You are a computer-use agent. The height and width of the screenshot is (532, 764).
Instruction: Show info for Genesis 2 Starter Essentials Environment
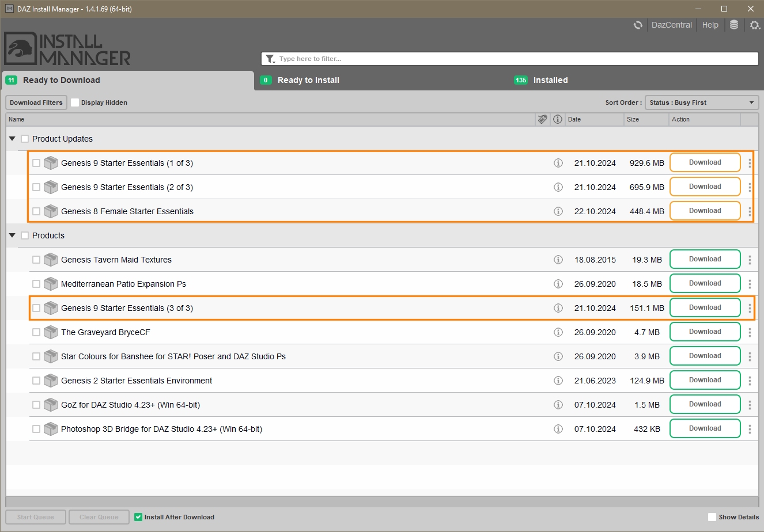(x=558, y=381)
